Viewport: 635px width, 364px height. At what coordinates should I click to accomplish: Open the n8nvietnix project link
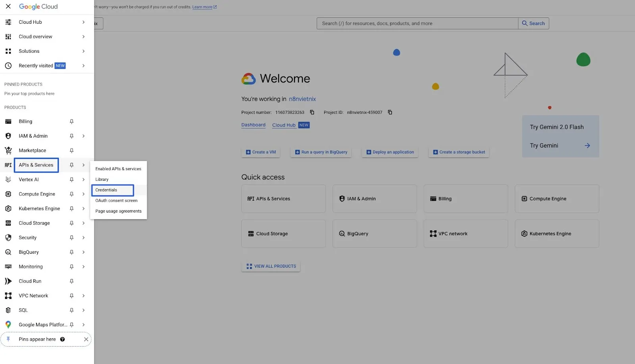point(302,99)
